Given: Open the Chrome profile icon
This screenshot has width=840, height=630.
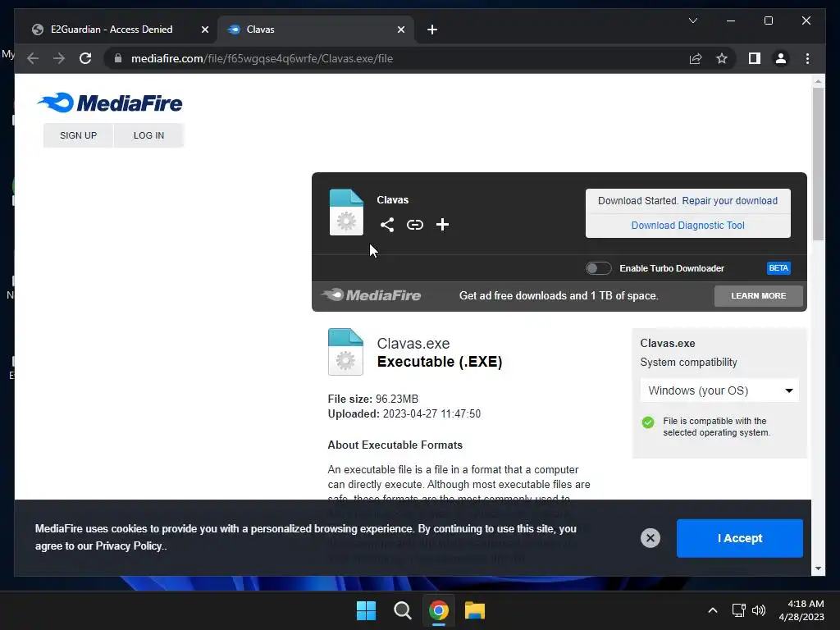Looking at the screenshot, I should (x=781, y=58).
